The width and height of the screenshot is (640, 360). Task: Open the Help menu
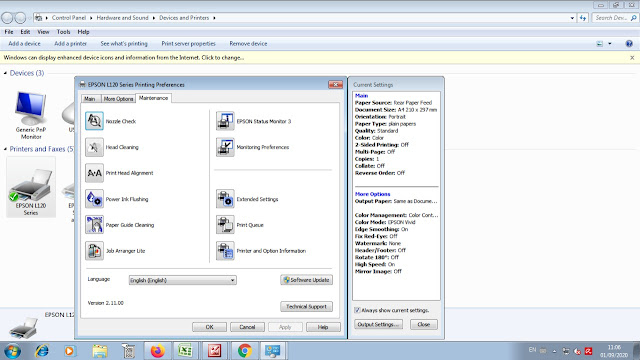tap(83, 32)
